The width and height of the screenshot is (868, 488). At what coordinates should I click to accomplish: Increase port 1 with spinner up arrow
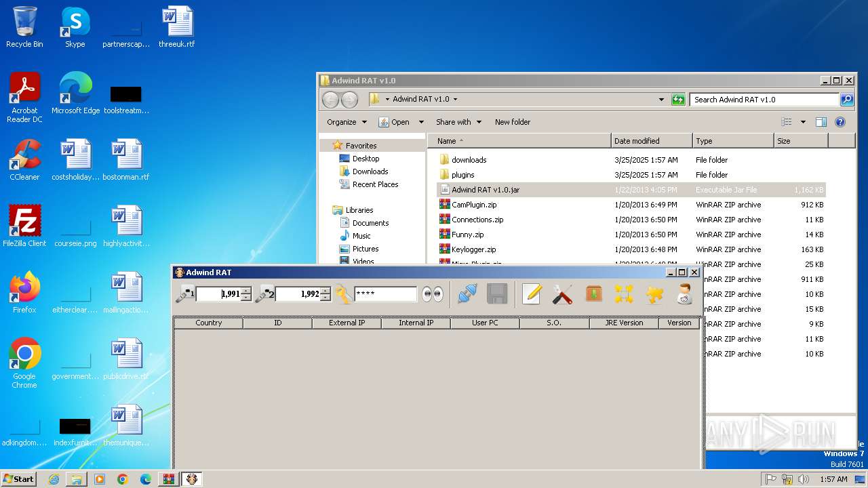point(246,291)
